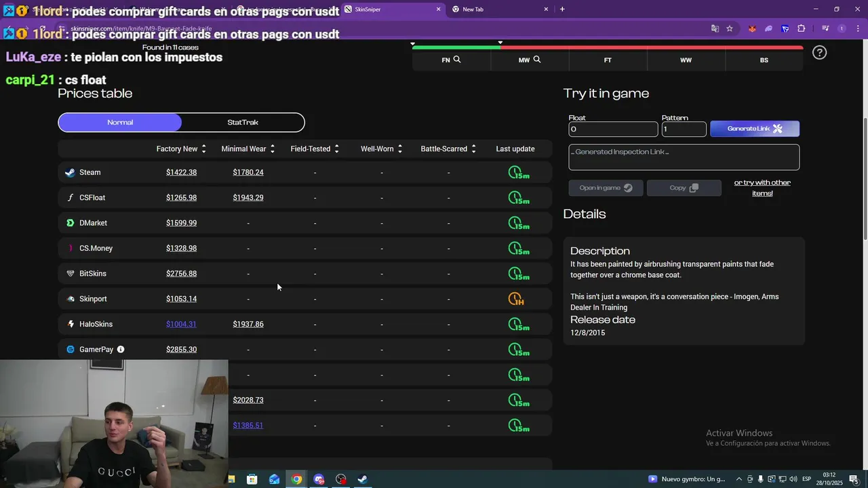Bookmark this page with star icon
This screenshot has height=488, width=868.
point(730,28)
